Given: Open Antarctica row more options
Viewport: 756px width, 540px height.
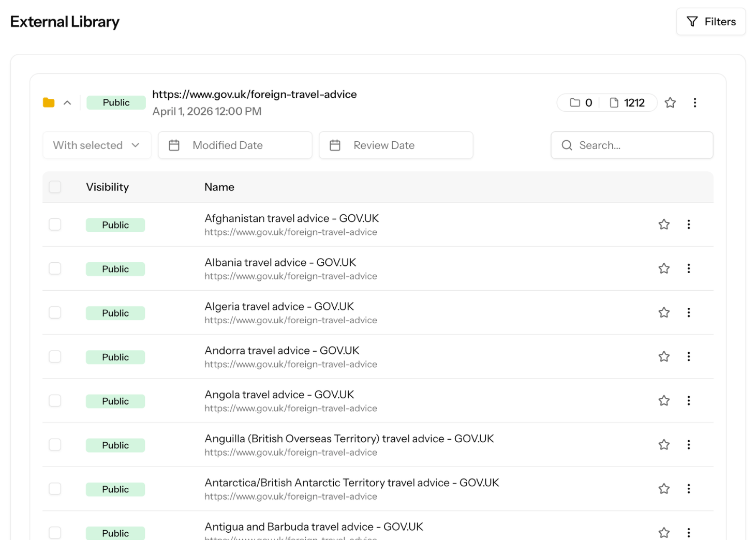Looking at the screenshot, I should click(x=689, y=489).
